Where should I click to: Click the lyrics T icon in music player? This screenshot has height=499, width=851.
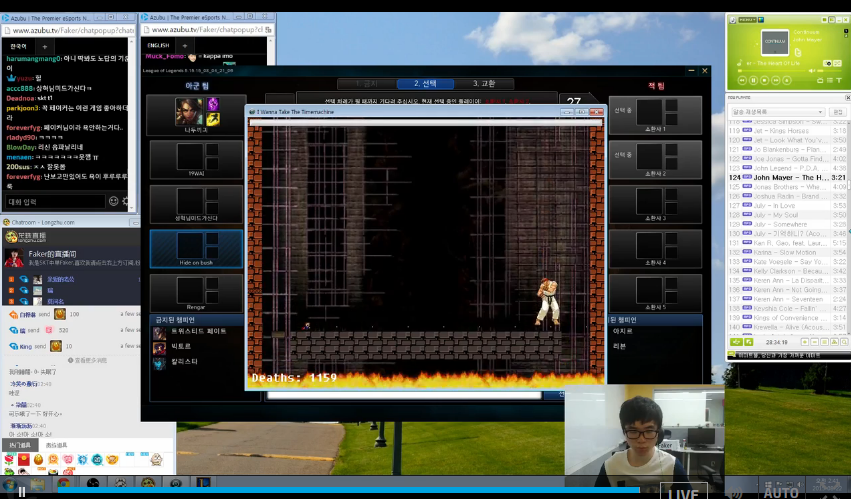(839, 80)
